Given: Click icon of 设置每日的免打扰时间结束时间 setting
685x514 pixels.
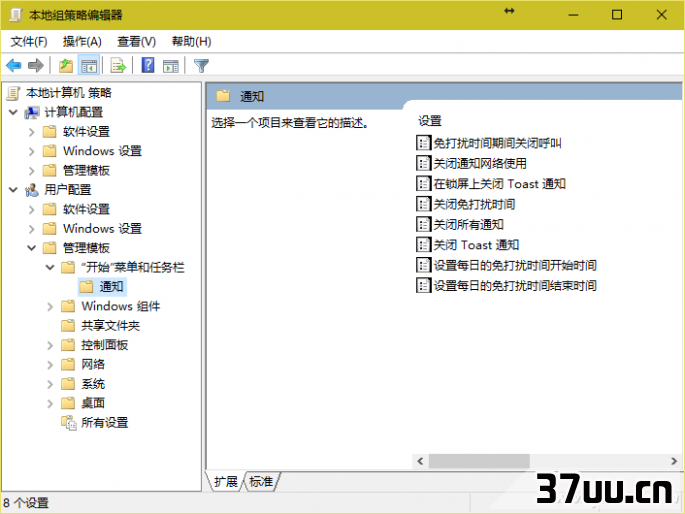Looking at the screenshot, I should 423,286.
